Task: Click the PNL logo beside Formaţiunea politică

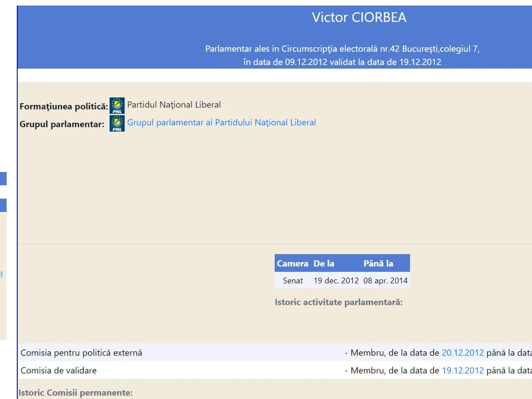Action: pos(117,106)
